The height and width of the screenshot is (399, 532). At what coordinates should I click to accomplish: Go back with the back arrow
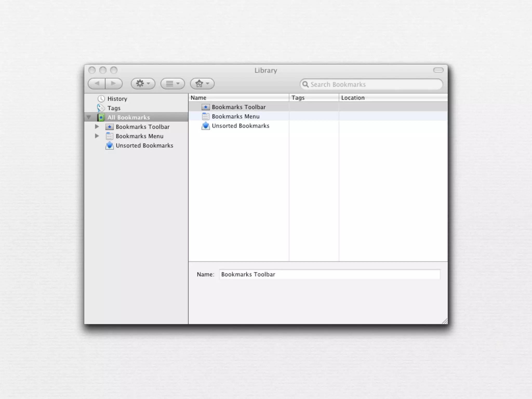tap(97, 84)
